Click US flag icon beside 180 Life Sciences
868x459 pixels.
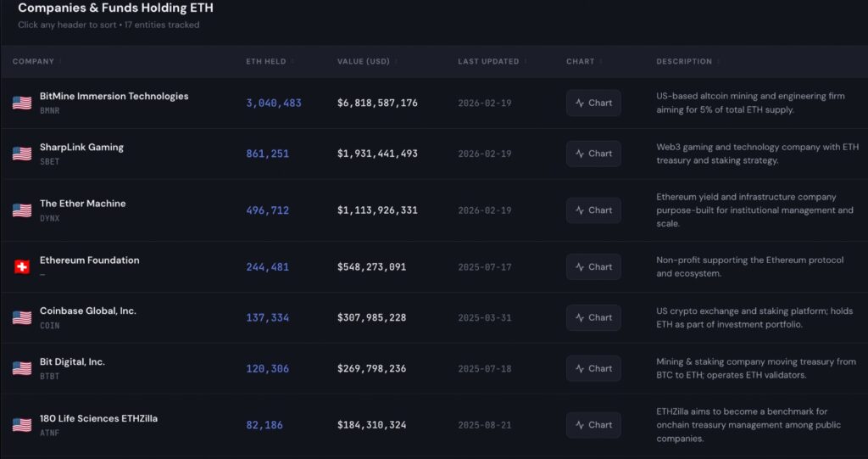click(22, 425)
